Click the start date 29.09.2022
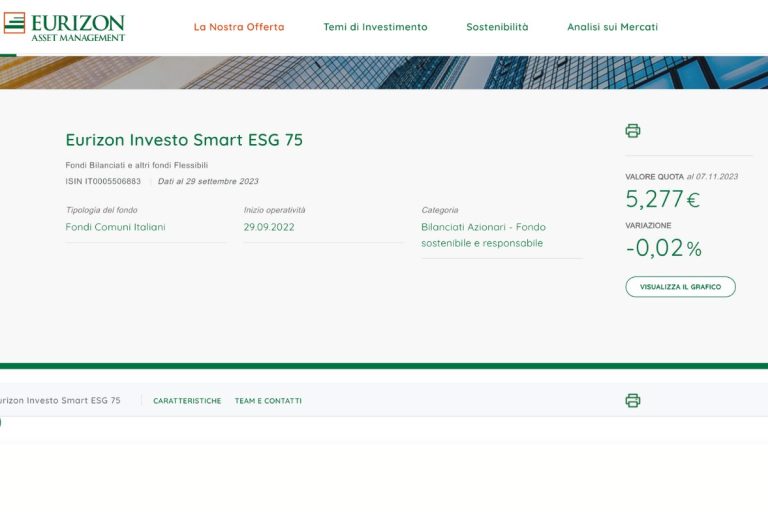This screenshot has height=512, width=768. [269, 227]
